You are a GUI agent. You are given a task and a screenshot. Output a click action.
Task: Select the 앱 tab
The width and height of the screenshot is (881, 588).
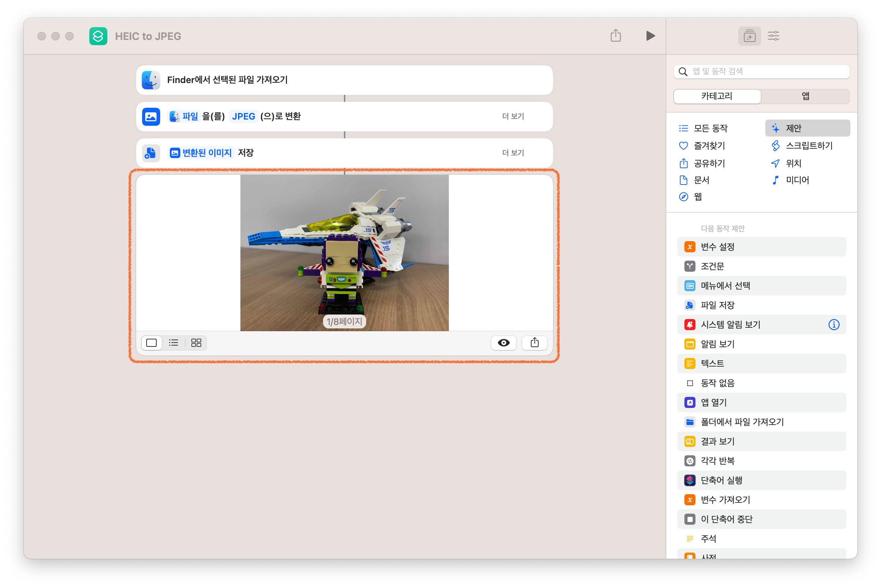[x=805, y=96]
